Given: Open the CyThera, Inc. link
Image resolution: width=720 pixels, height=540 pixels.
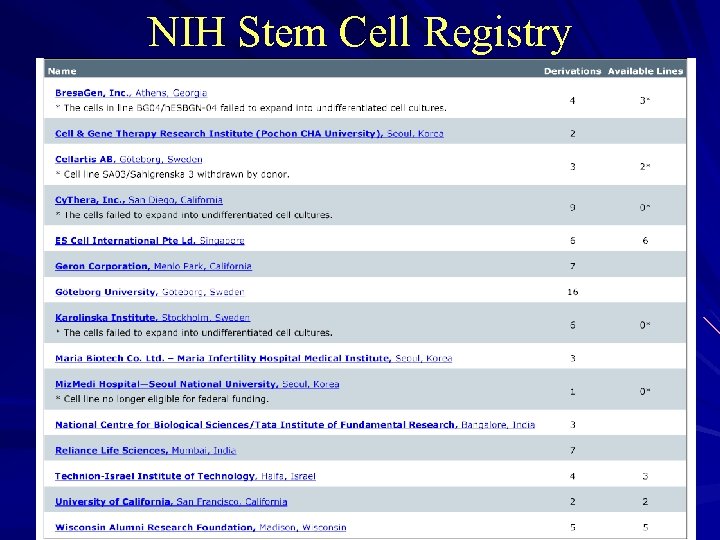Looking at the screenshot, I should (139, 200).
